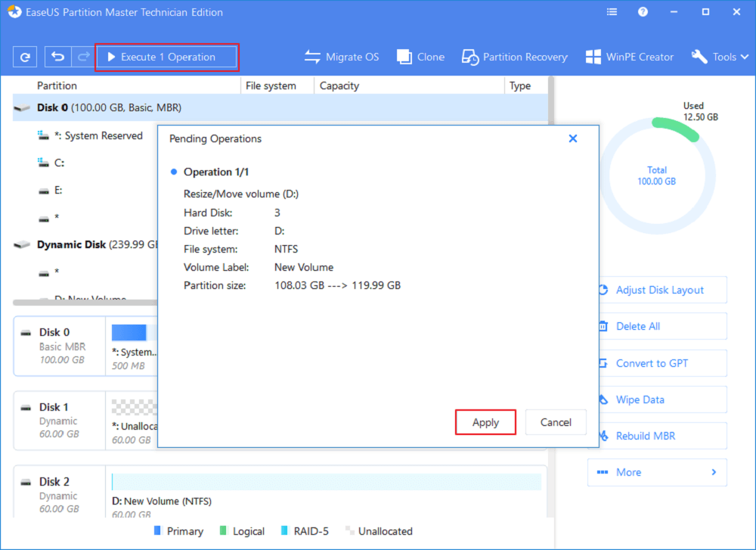Select the System Reserved partition
756x550 pixels.
104,136
